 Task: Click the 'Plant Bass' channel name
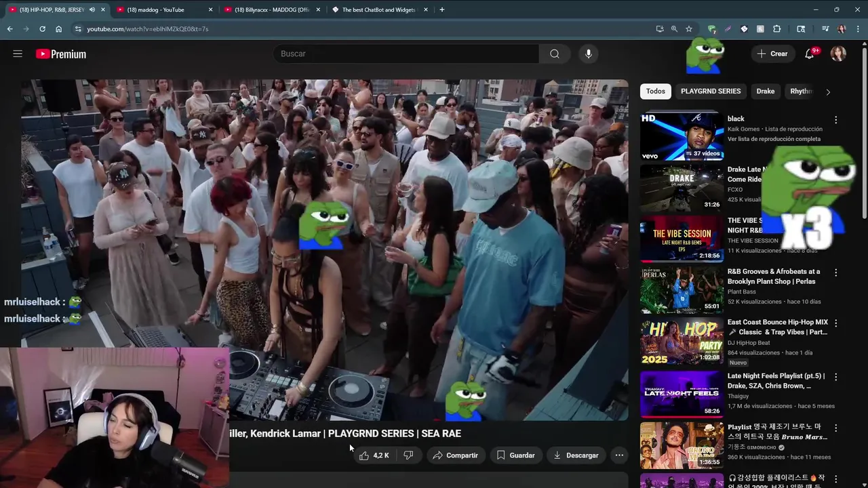pos(742,291)
